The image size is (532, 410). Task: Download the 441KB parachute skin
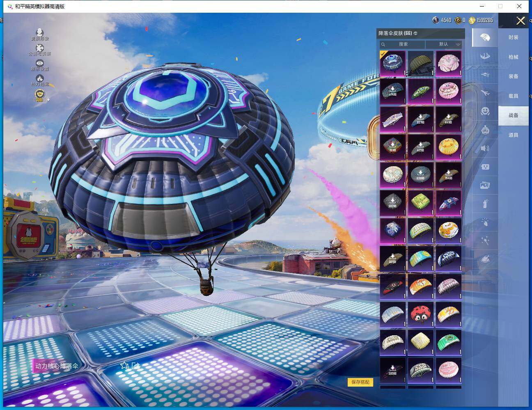tap(449, 119)
